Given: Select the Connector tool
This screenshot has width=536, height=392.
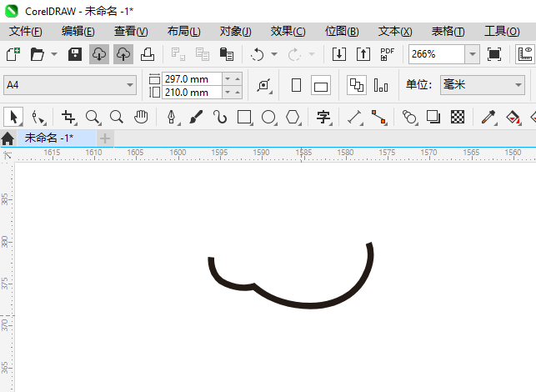Looking at the screenshot, I should (378, 117).
